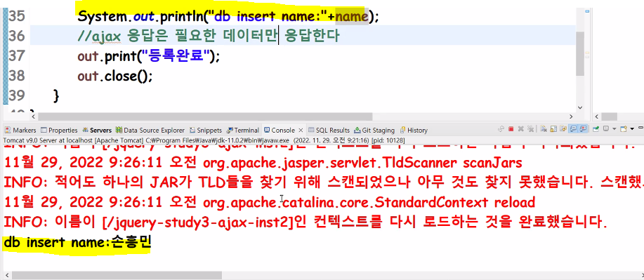Click line number 36 in gutter

click(x=17, y=36)
